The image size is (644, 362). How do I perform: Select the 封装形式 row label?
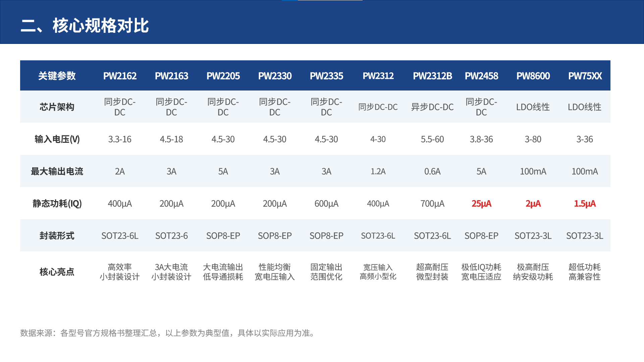click(x=57, y=236)
